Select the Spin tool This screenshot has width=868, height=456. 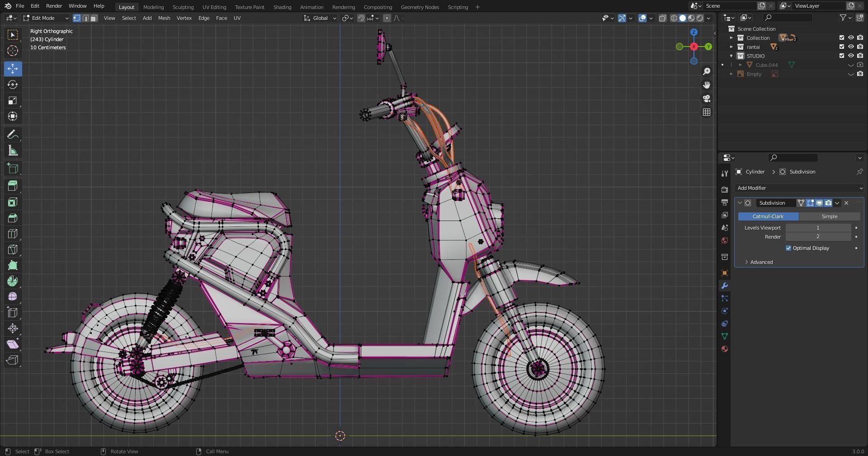13,281
